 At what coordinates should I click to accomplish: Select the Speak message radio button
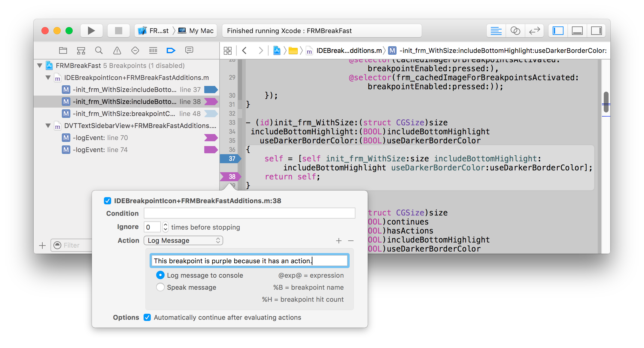click(x=160, y=287)
